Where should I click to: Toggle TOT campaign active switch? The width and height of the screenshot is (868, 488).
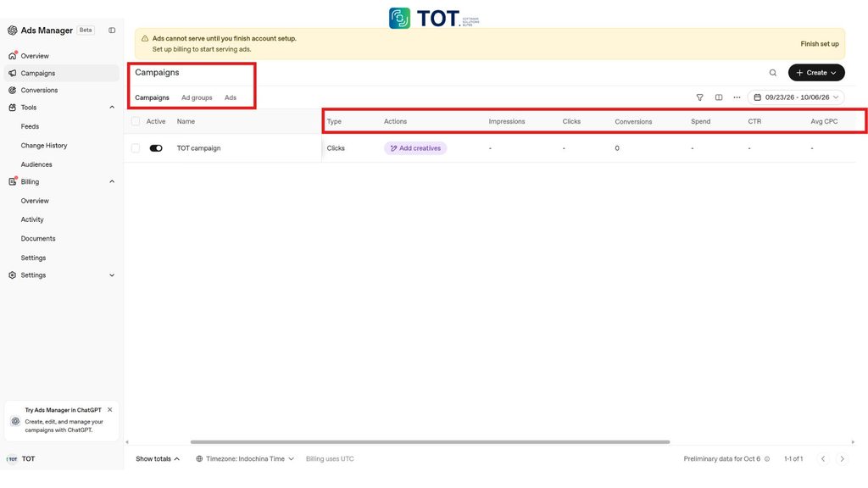pos(156,148)
